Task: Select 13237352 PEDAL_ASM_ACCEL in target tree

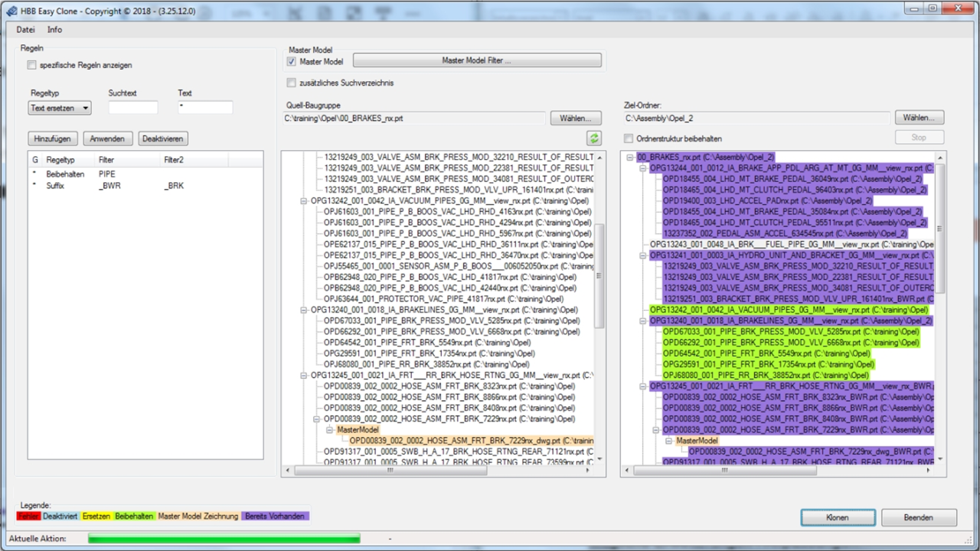Action: [x=785, y=233]
